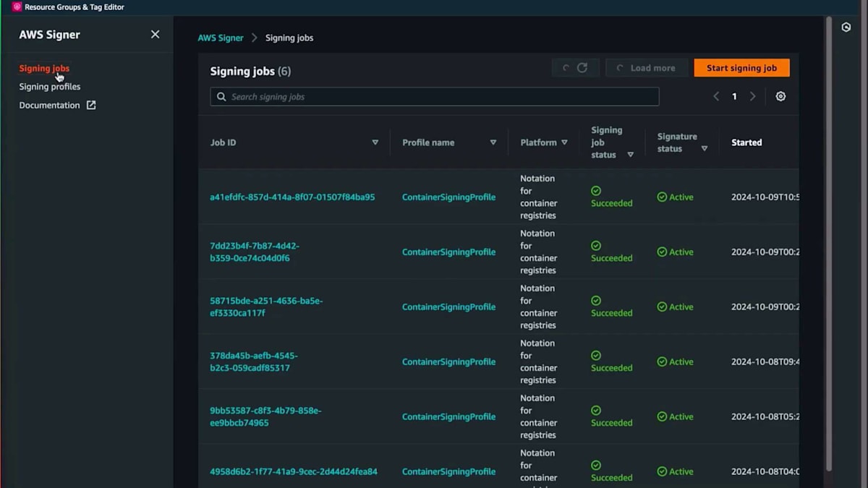Image resolution: width=868 pixels, height=488 pixels.
Task: Open Documentation external link
Action: (x=57, y=106)
